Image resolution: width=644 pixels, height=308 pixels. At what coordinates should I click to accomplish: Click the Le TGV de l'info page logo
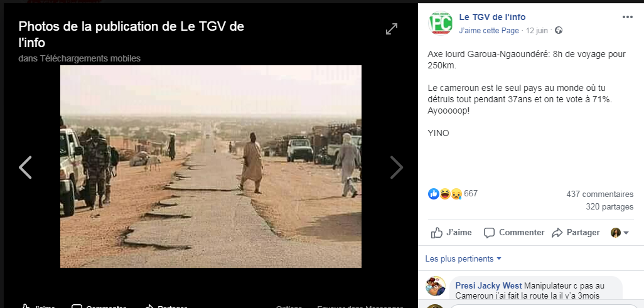point(440,23)
